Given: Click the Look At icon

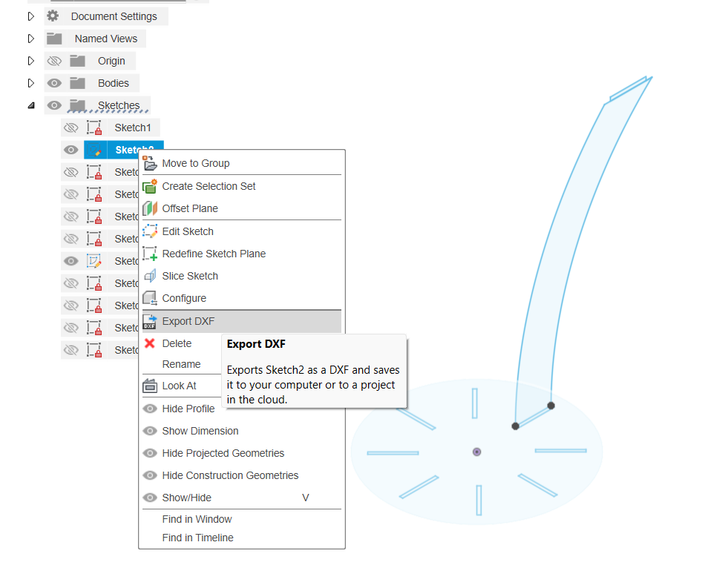Looking at the screenshot, I should click(149, 386).
